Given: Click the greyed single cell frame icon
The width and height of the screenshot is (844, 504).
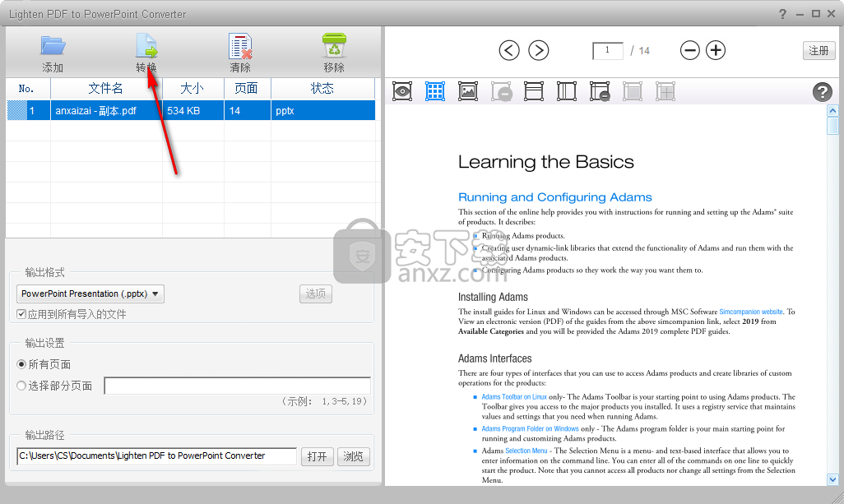Looking at the screenshot, I should pos(633,91).
